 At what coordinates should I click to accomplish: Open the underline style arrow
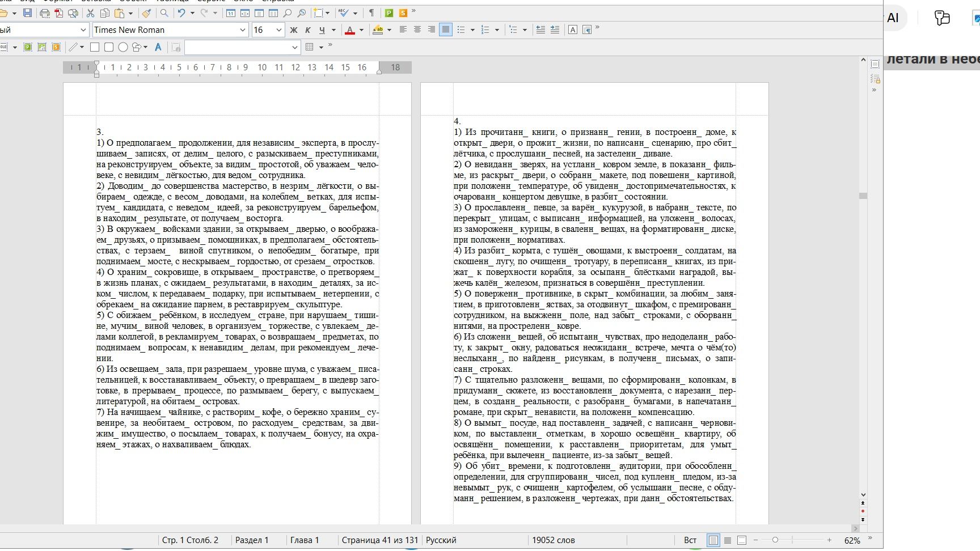[333, 30]
